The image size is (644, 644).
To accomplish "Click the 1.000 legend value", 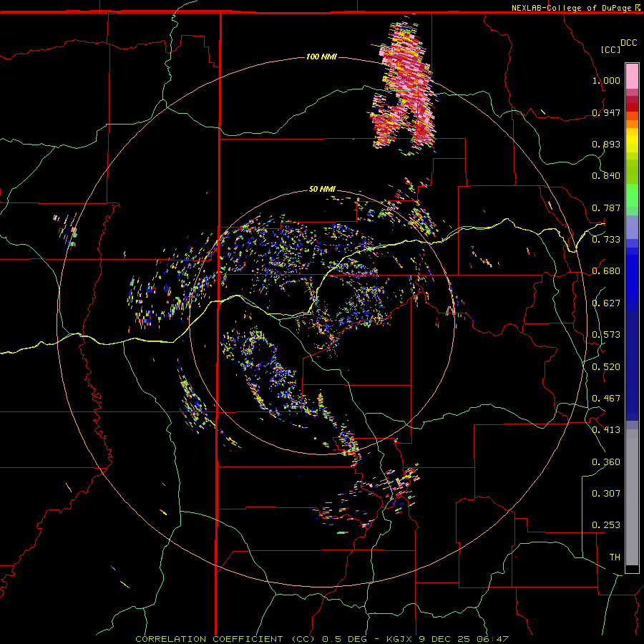I will (x=606, y=80).
